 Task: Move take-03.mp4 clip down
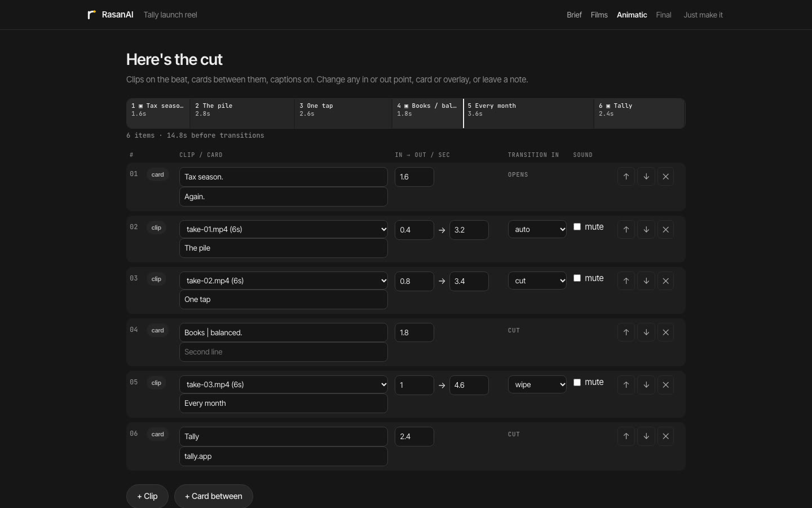coord(646,385)
